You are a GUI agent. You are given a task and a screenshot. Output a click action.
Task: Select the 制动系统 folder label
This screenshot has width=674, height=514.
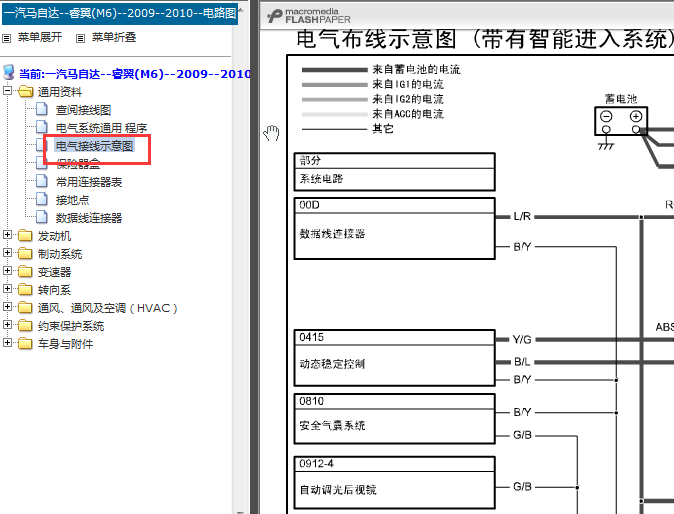pyautogui.click(x=60, y=254)
